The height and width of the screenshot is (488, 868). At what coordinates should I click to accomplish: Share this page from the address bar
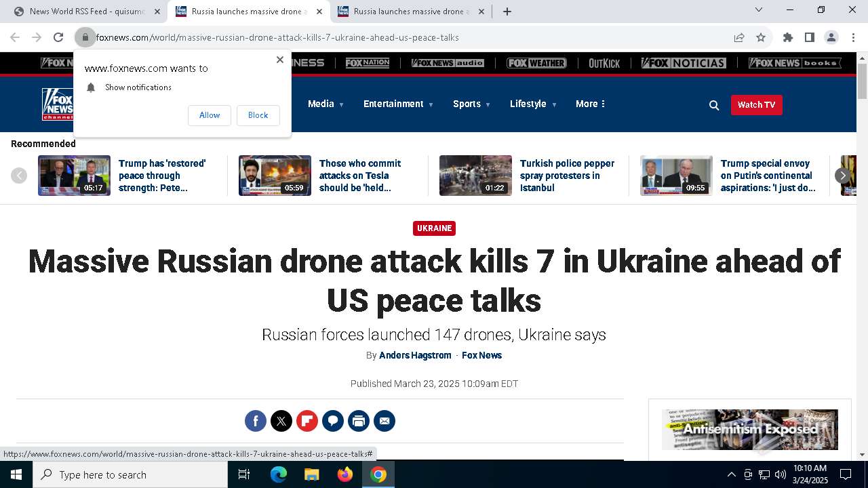pos(739,37)
